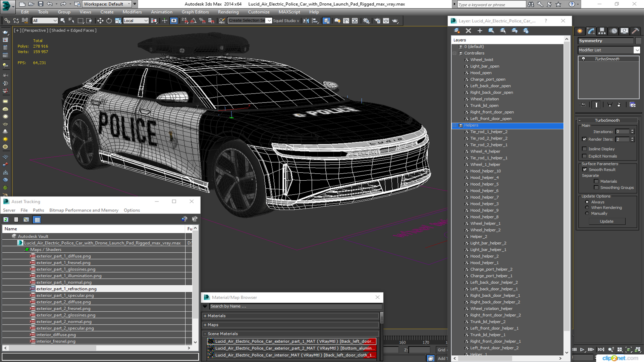Click the teapot Render Production icon
This screenshot has width=644, height=362.
(395, 21)
